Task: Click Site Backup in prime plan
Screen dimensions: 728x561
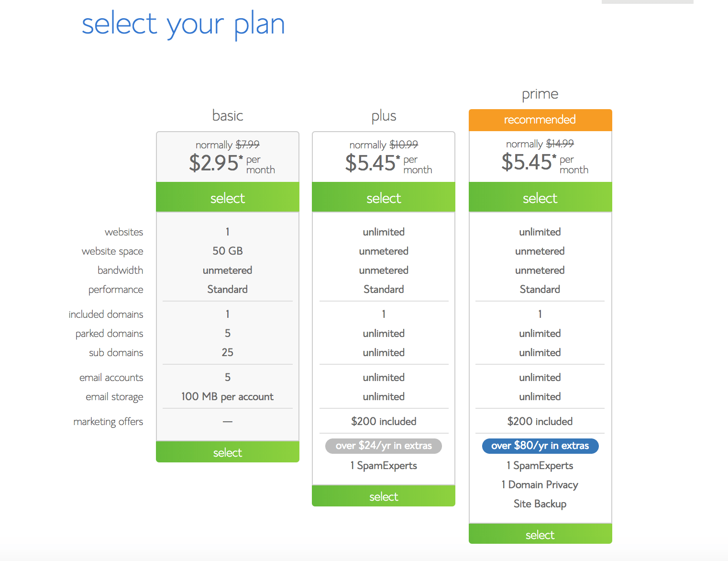Action: pyautogui.click(x=540, y=504)
